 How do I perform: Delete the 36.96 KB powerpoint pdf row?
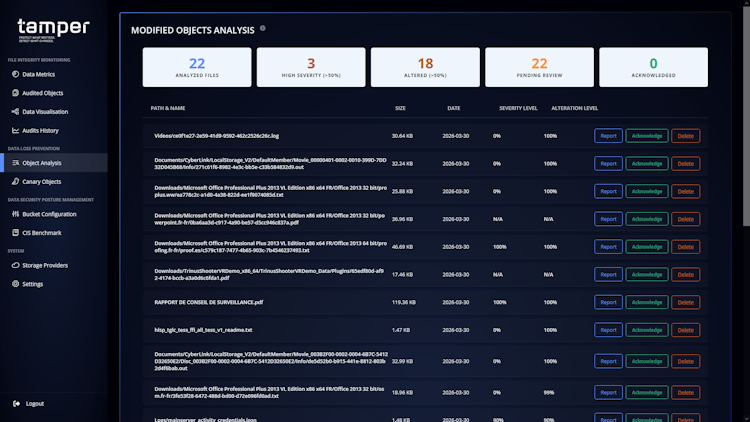point(685,219)
